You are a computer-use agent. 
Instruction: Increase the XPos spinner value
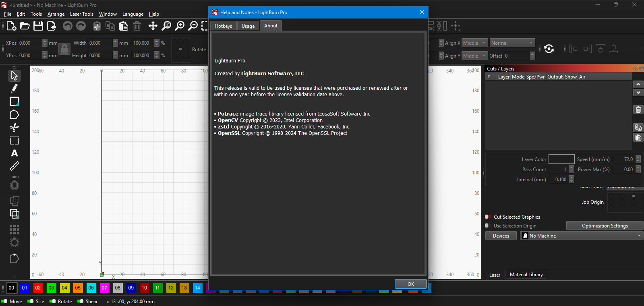(45, 41)
